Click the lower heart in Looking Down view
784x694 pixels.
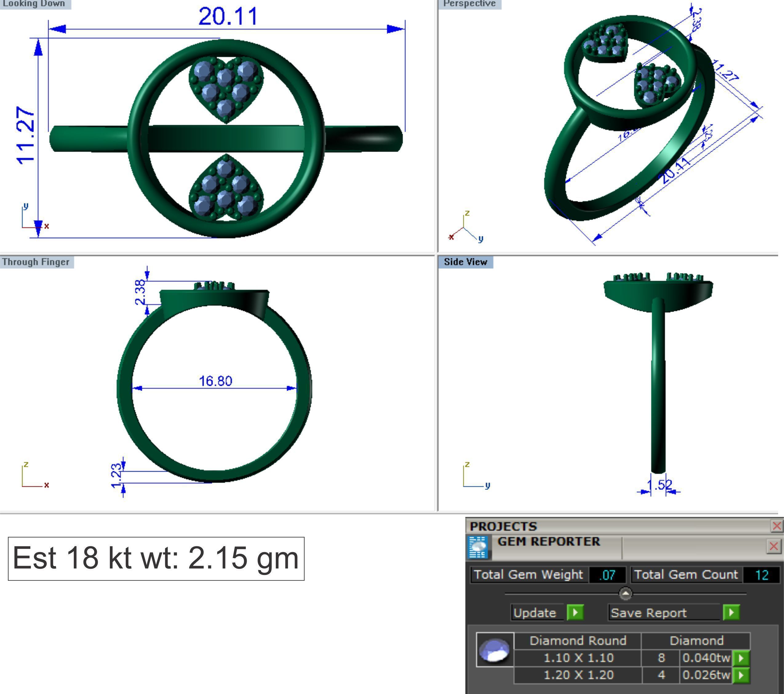tap(226, 188)
